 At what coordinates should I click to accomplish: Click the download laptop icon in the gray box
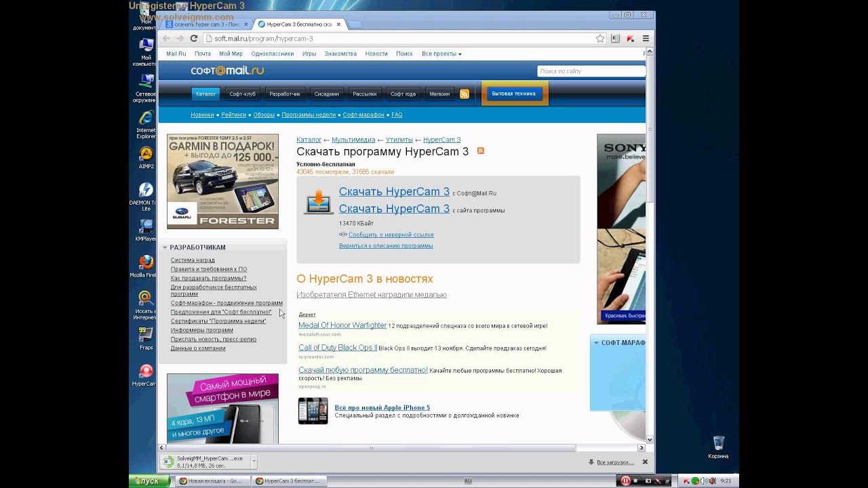coord(318,201)
